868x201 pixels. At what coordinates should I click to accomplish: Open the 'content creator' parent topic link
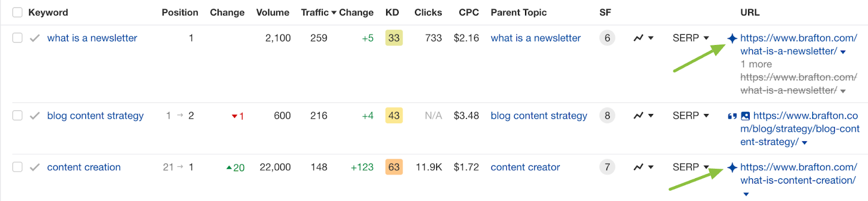(x=525, y=167)
